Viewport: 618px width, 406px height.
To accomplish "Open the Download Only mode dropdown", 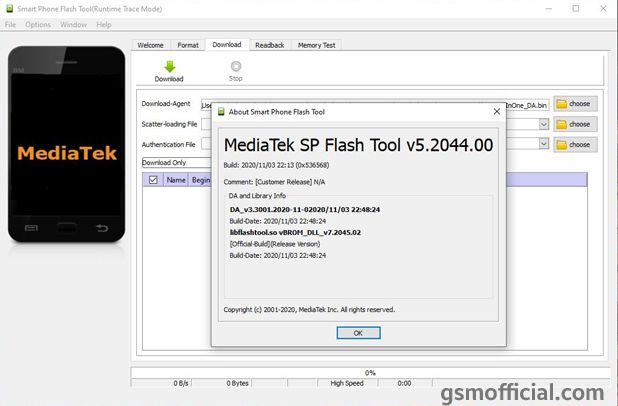I will (x=177, y=163).
